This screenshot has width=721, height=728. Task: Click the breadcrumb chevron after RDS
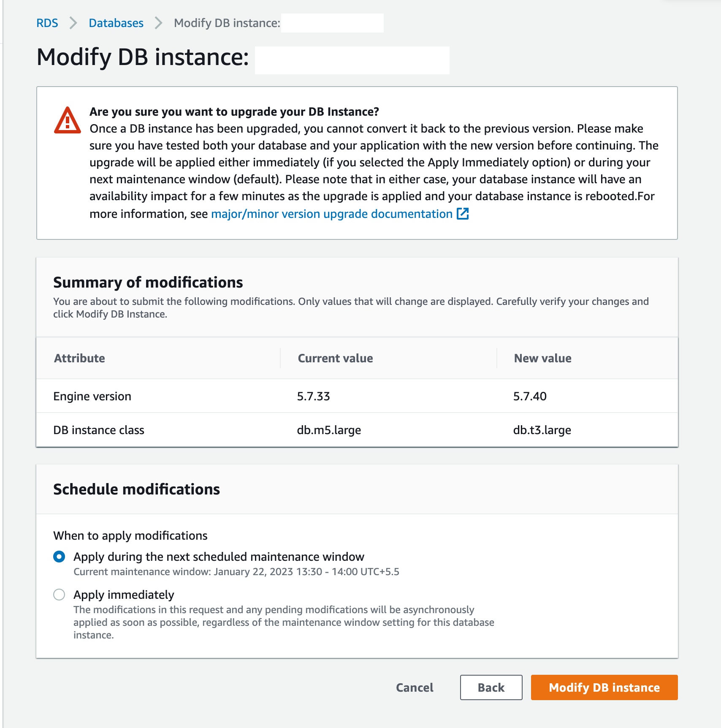pos(73,23)
